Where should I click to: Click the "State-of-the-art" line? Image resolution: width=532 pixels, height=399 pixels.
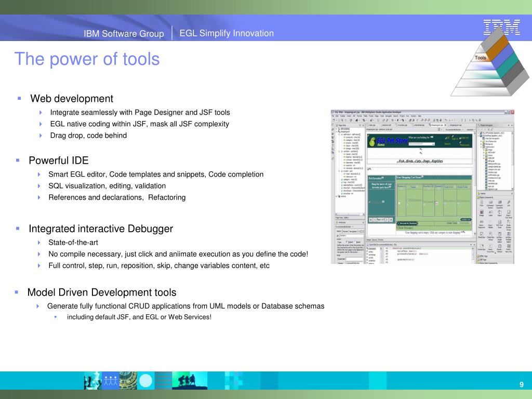[x=73, y=243]
